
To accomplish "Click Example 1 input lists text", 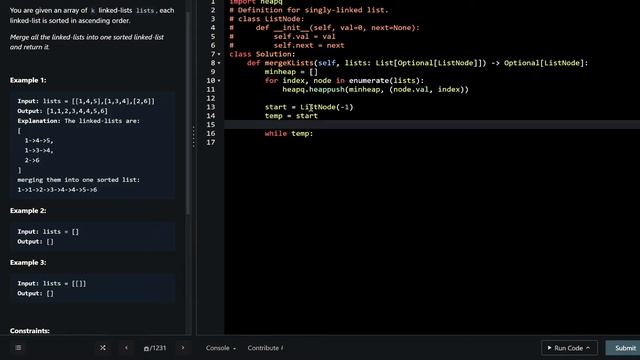I will [86, 101].
